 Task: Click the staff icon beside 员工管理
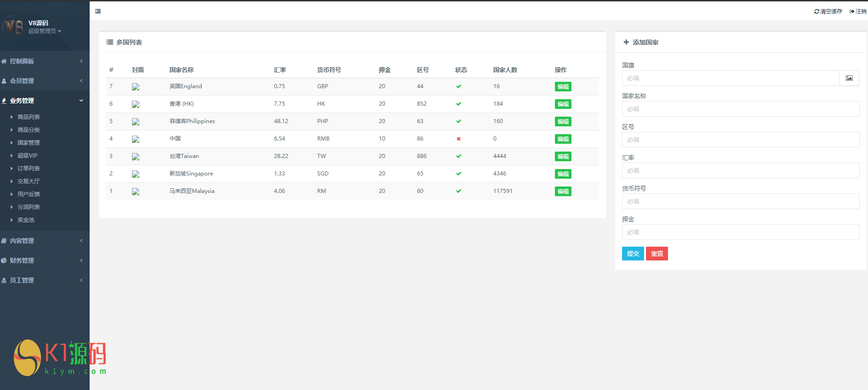tap(4, 280)
